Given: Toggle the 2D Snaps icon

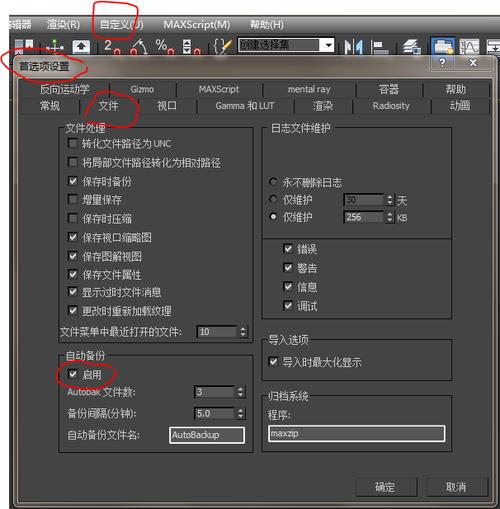Looking at the screenshot, I should click(x=111, y=46).
